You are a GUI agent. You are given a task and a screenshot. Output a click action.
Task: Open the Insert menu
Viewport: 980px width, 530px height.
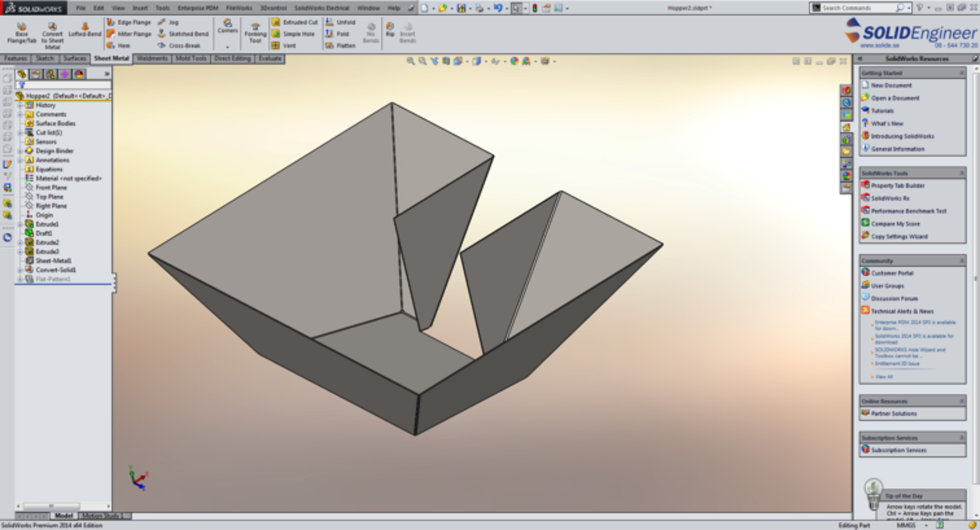(140, 8)
